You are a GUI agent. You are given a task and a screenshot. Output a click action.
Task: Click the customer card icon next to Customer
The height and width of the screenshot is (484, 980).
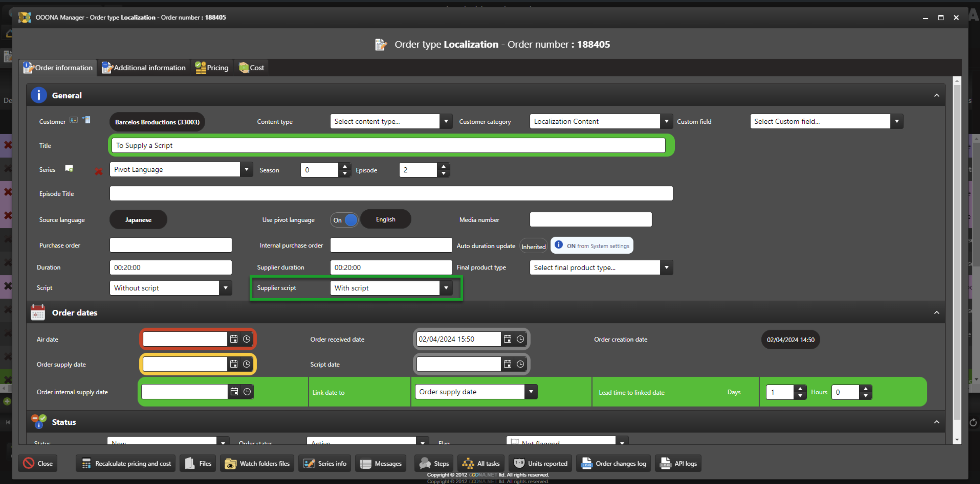(x=73, y=120)
